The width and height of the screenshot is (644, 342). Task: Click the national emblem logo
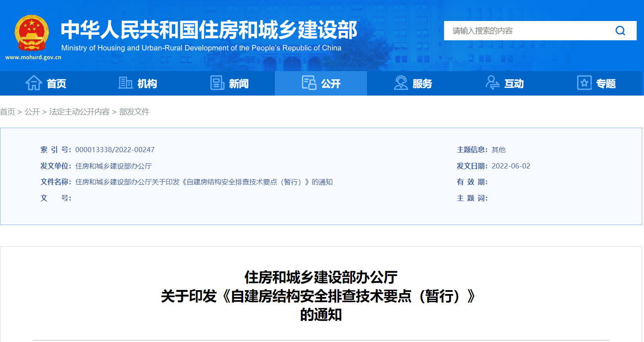tap(32, 33)
